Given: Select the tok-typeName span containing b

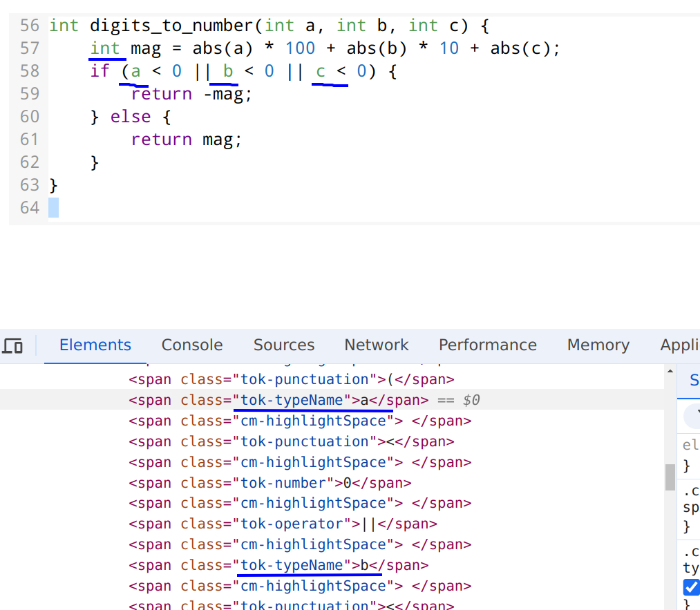Looking at the screenshot, I should (278, 565).
